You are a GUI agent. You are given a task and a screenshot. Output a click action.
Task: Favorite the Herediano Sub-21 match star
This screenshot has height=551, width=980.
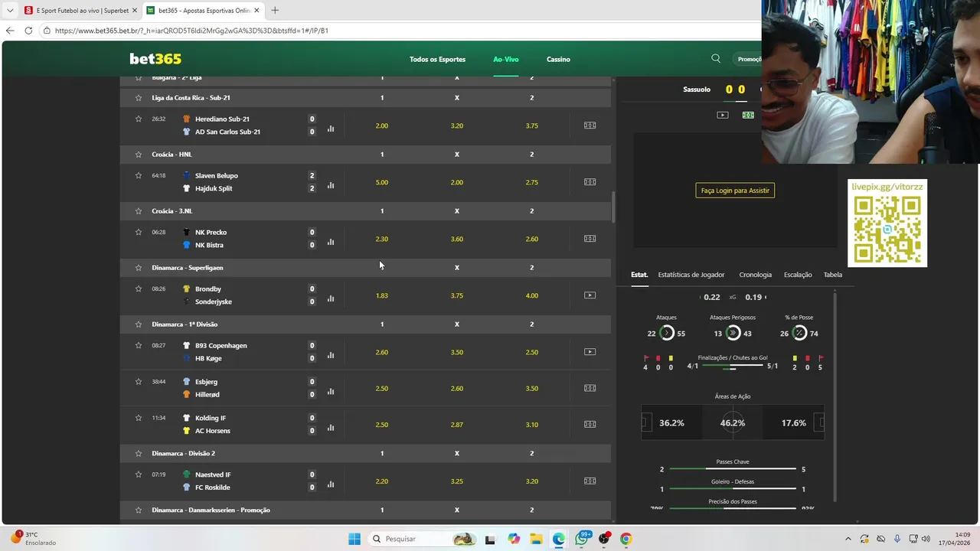click(x=139, y=119)
